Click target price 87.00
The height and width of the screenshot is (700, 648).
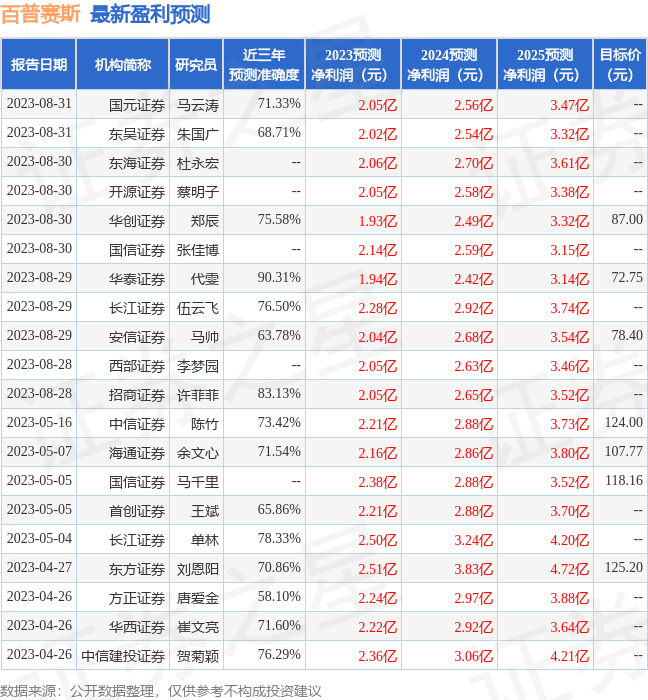coord(627,219)
